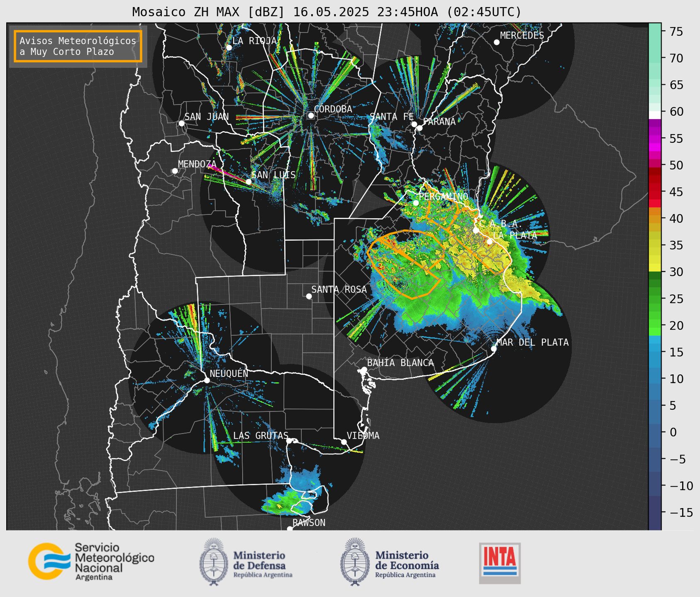Click the Neuquén city label
This screenshot has height=597, width=700.
[x=229, y=373]
